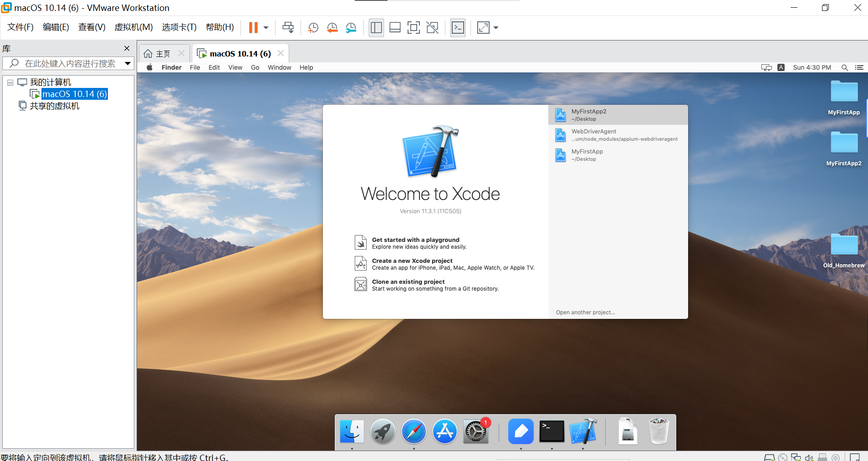
Task: Take a snapshot of this virtual machine
Action: tap(313, 28)
